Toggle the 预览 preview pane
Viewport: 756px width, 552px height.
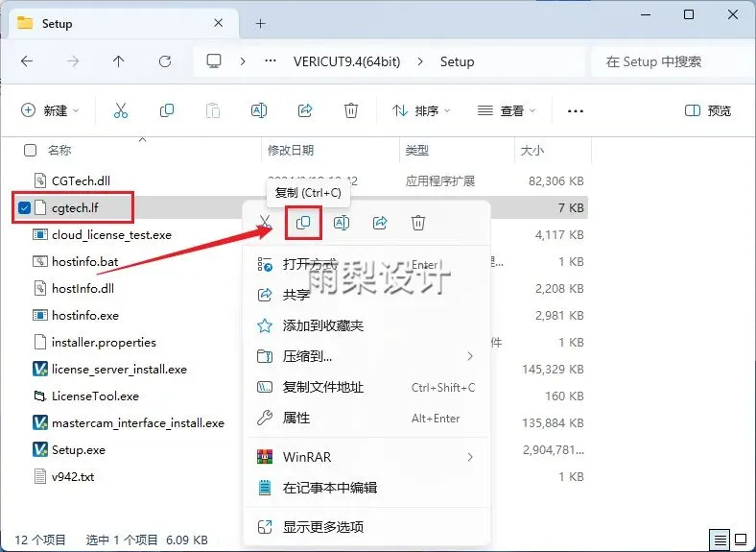point(708,110)
